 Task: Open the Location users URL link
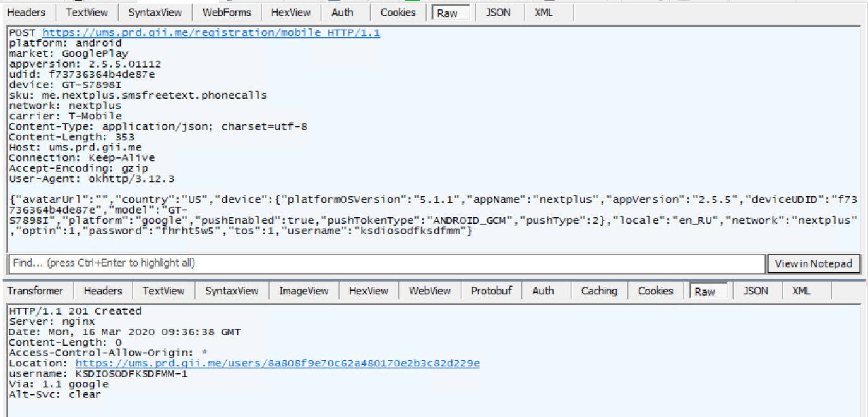(x=277, y=363)
